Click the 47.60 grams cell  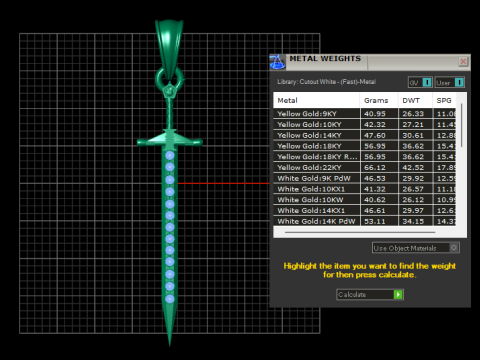click(379, 135)
